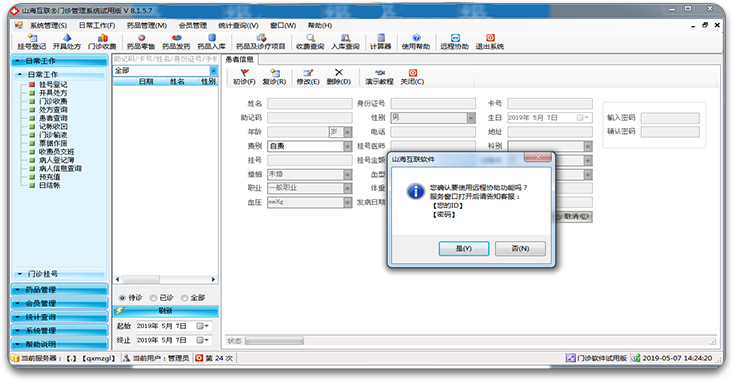Select 病人信息查询 in the sidebar tree
The height and width of the screenshot is (381, 733).
60,168
